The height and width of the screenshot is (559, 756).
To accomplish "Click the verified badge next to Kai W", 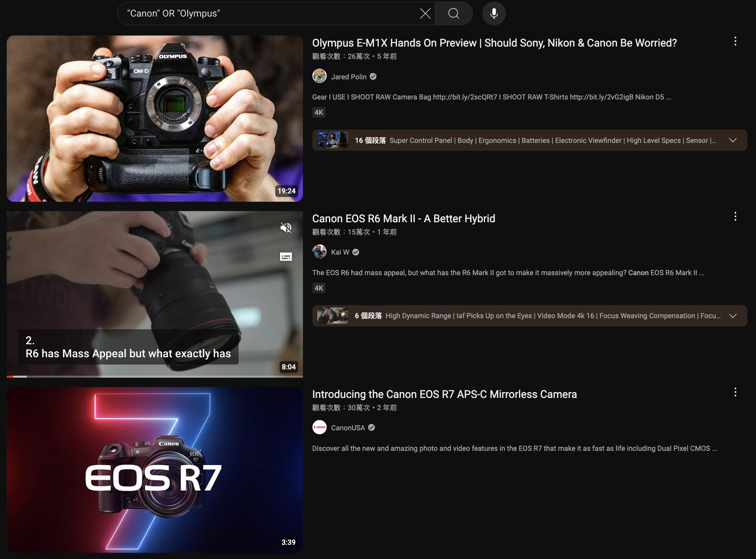I will pos(355,252).
